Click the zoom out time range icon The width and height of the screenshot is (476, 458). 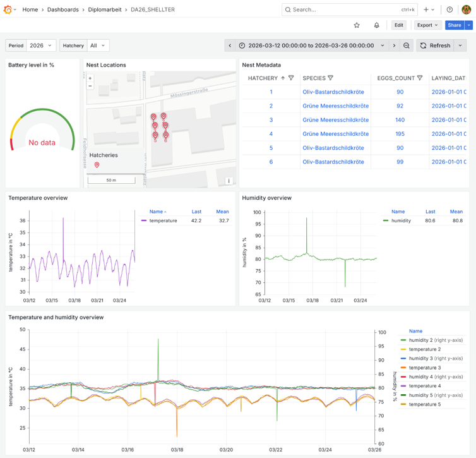coord(407,45)
